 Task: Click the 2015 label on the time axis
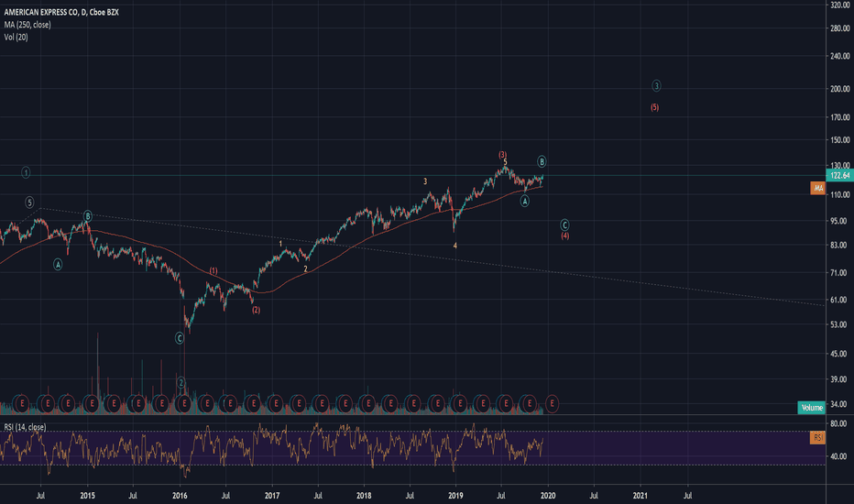click(x=88, y=496)
